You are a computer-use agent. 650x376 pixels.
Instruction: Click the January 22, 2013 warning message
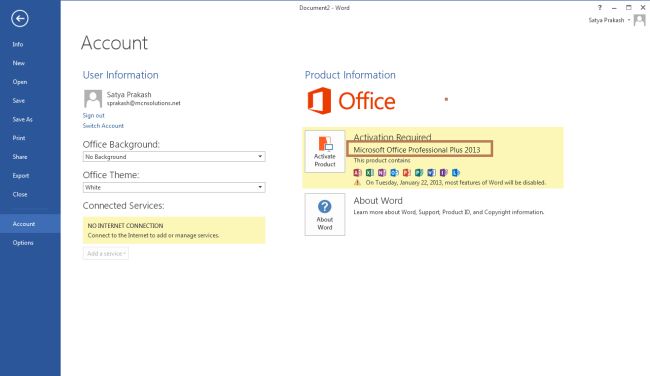point(455,182)
